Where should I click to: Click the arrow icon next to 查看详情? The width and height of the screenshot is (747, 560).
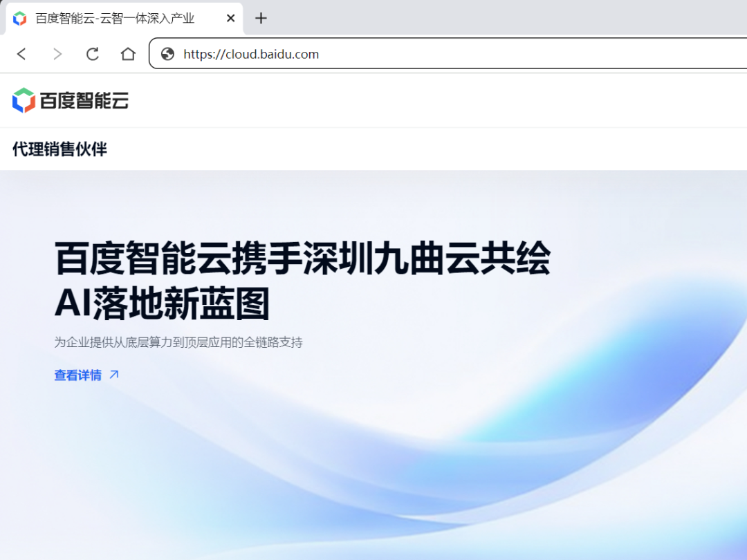(114, 375)
